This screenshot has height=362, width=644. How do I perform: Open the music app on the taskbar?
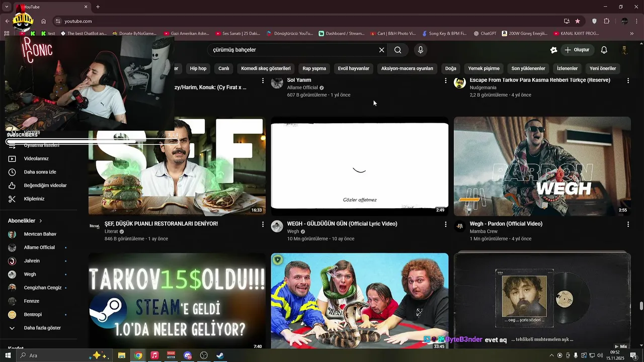(x=154, y=355)
